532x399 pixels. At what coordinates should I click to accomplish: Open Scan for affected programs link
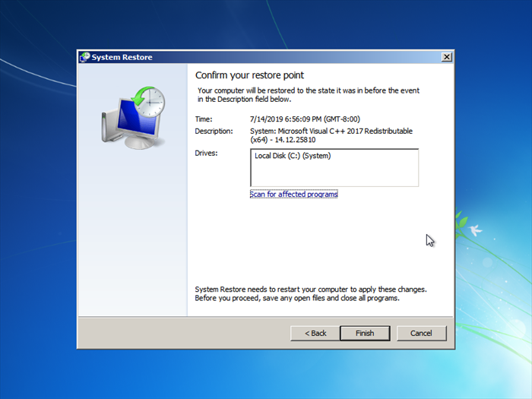[294, 194]
